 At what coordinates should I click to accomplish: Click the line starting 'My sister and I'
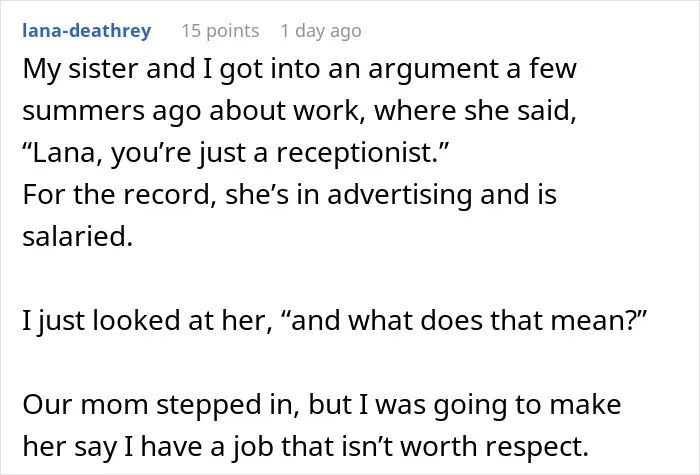[x=300, y=69]
